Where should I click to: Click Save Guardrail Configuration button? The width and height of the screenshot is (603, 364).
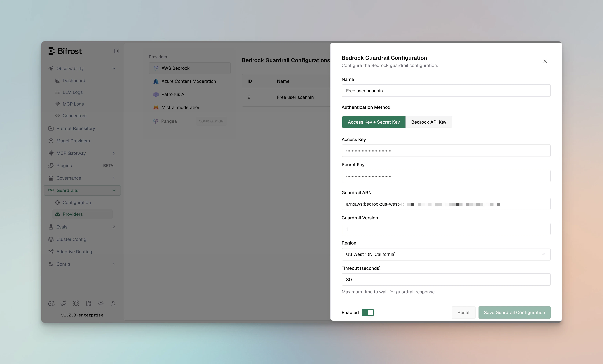(514, 312)
